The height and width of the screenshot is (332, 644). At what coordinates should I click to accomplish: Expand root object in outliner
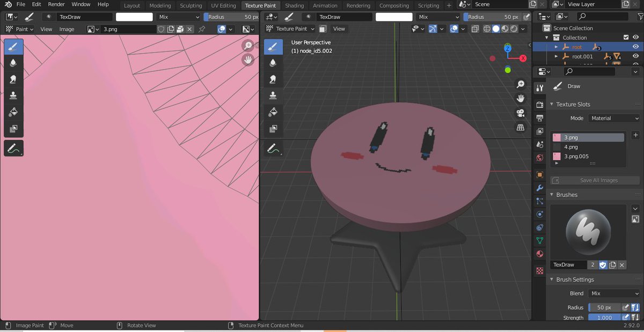click(x=557, y=47)
